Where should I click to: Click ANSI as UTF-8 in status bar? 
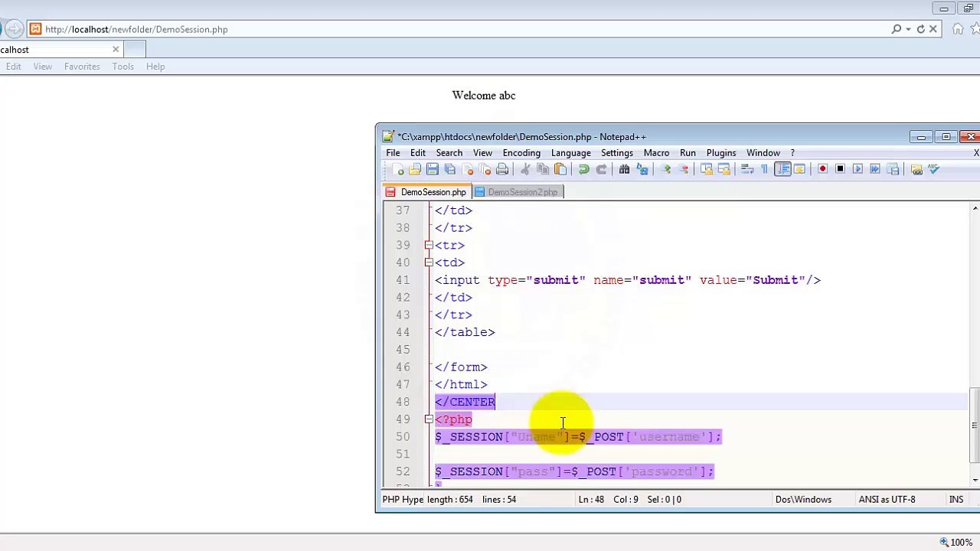(x=887, y=500)
